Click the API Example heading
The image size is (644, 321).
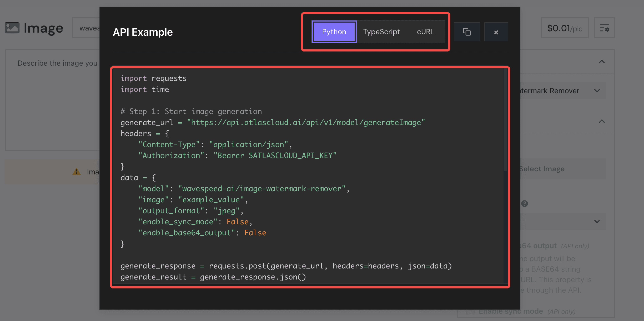[143, 32]
